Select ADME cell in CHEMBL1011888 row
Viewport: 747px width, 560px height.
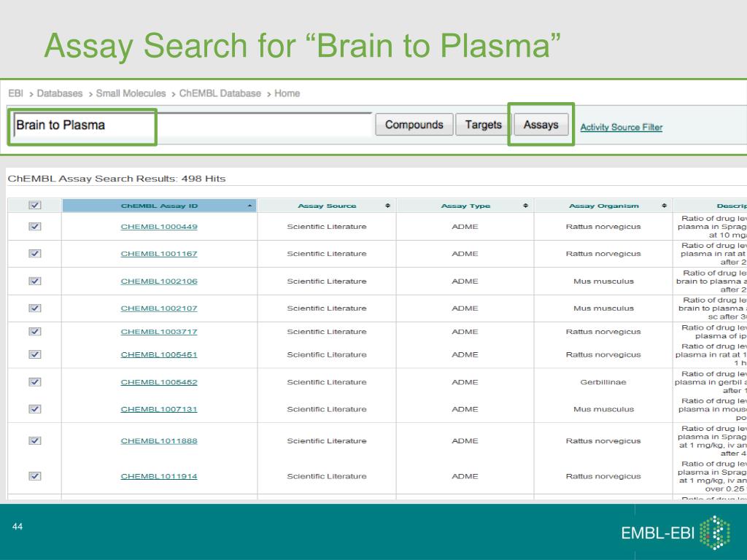pyautogui.click(x=465, y=440)
